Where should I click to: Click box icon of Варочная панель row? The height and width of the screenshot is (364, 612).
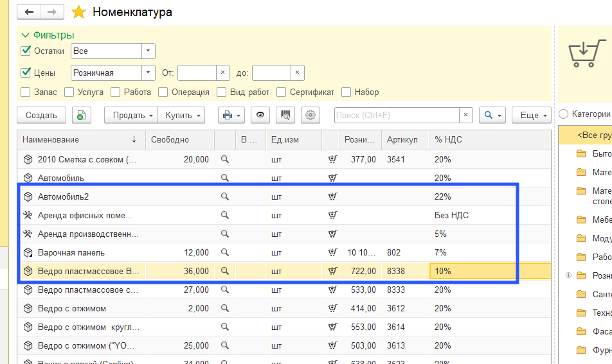click(x=28, y=252)
